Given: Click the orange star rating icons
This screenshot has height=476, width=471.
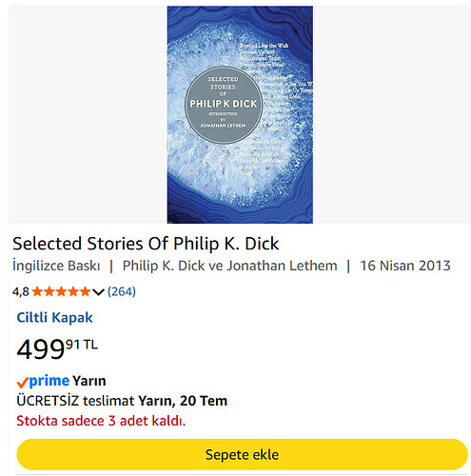Looking at the screenshot, I should 61,291.
